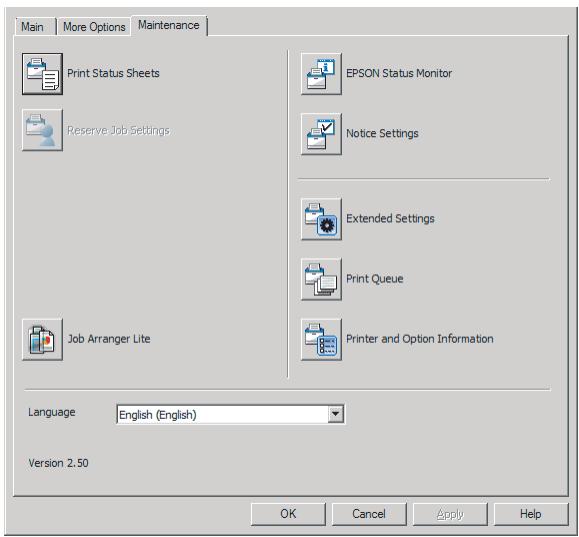The height and width of the screenshot is (537, 579).
Task: Switch to the More Options tab
Action: click(94, 27)
